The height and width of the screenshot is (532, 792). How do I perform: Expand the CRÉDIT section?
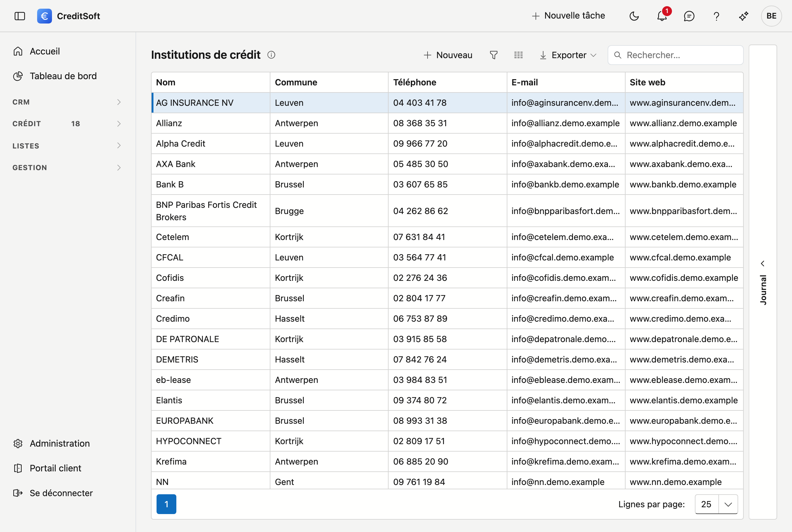pyautogui.click(x=67, y=123)
